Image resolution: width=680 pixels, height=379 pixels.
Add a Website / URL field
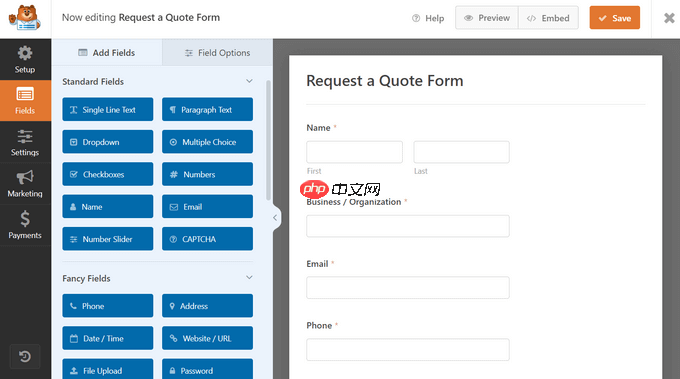click(x=207, y=338)
